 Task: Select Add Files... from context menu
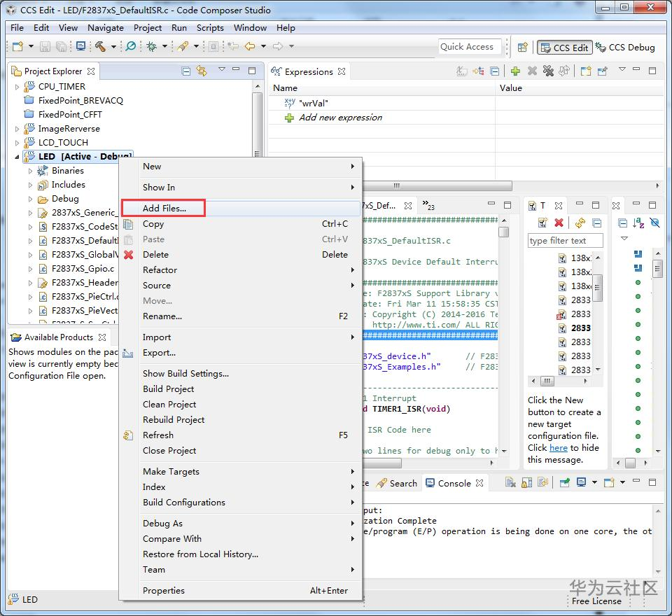pyautogui.click(x=164, y=208)
